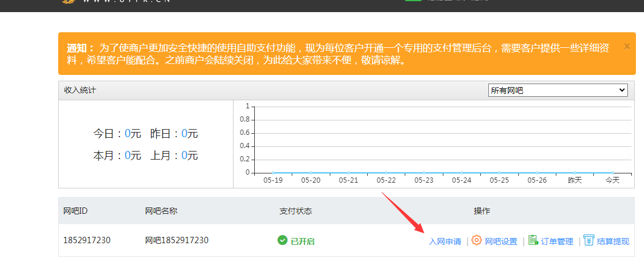644x257 pixels.
Task: Click the 支付状态 column header
Action: point(296,211)
